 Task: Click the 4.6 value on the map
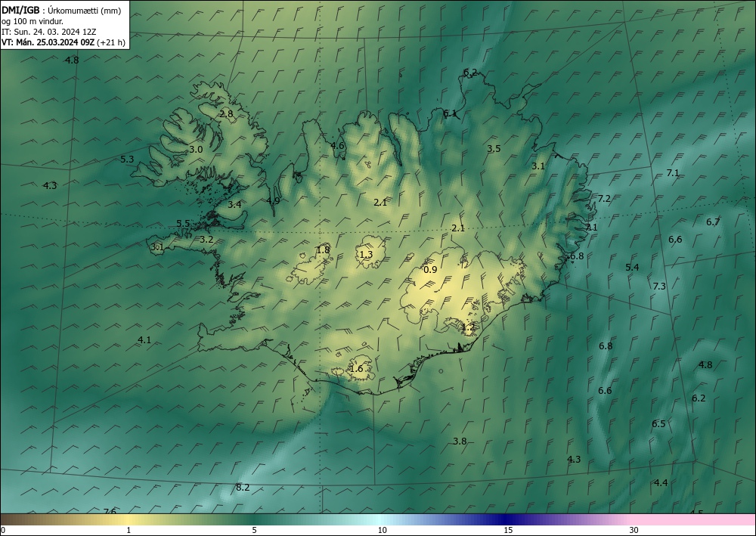tap(337, 146)
